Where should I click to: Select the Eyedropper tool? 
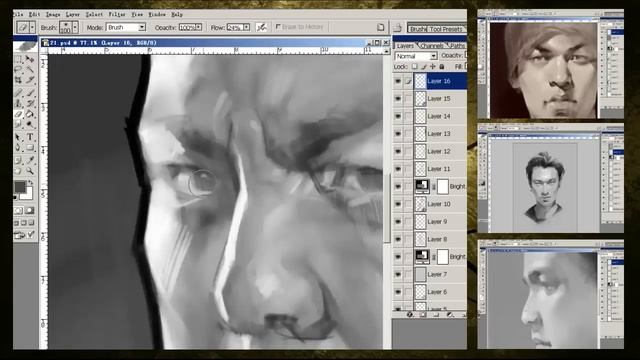point(30,160)
